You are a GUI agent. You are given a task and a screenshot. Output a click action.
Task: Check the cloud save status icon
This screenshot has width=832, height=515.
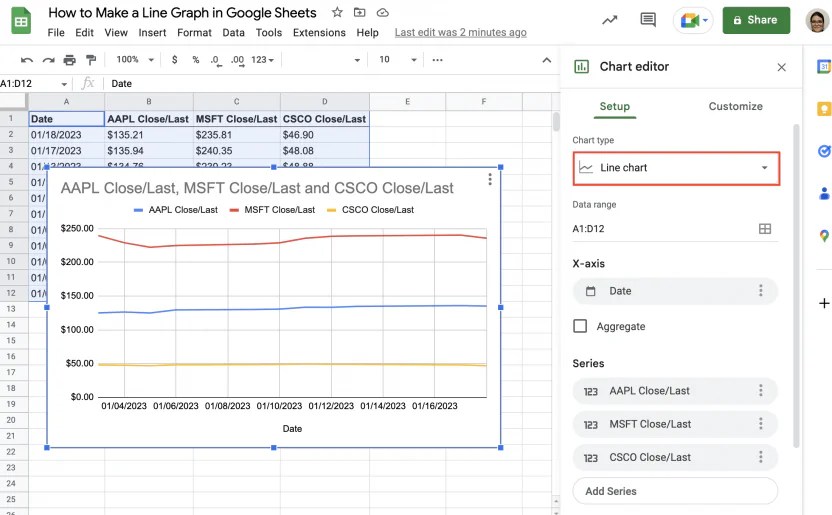pyautogui.click(x=383, y=13)
